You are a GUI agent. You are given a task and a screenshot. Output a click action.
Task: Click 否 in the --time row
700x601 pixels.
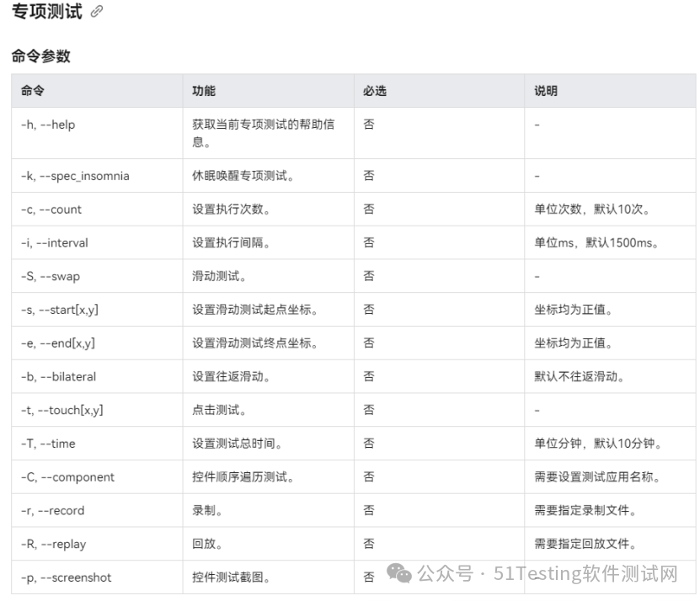[369, 444]
